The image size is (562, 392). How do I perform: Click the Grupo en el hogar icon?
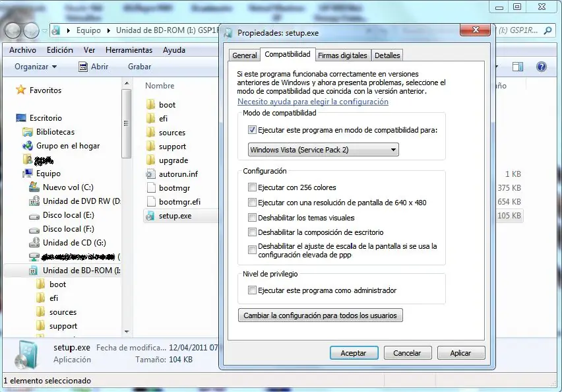coord(27,146)
